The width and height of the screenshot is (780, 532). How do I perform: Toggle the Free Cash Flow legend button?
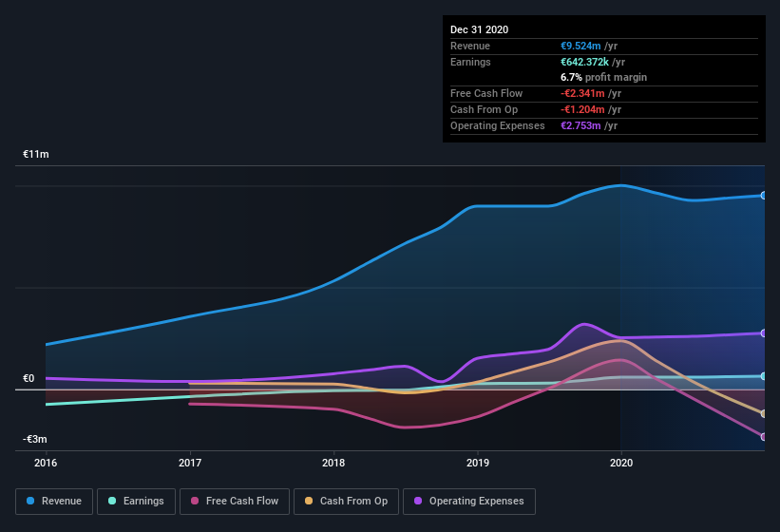coord(235,502)
